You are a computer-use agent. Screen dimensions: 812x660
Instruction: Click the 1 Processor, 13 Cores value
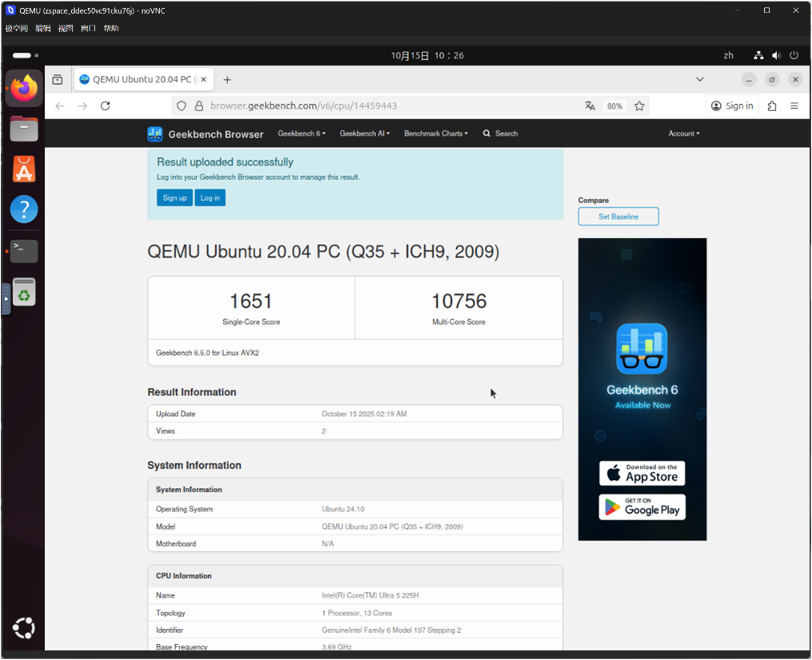point(357,613)
